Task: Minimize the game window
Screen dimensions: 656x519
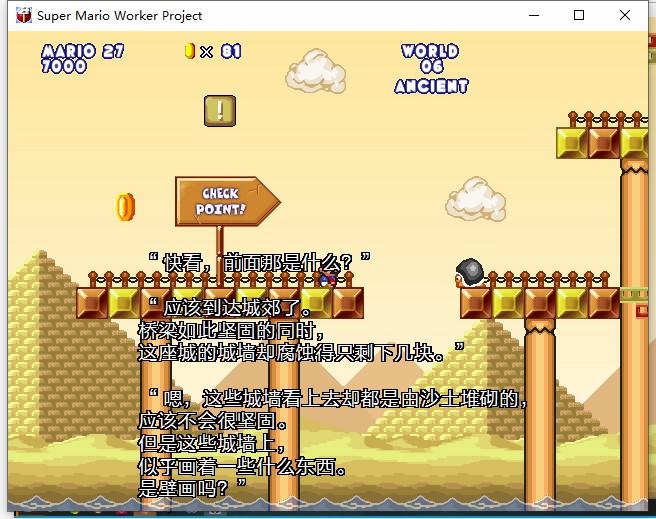Action: tap(534, 15)
